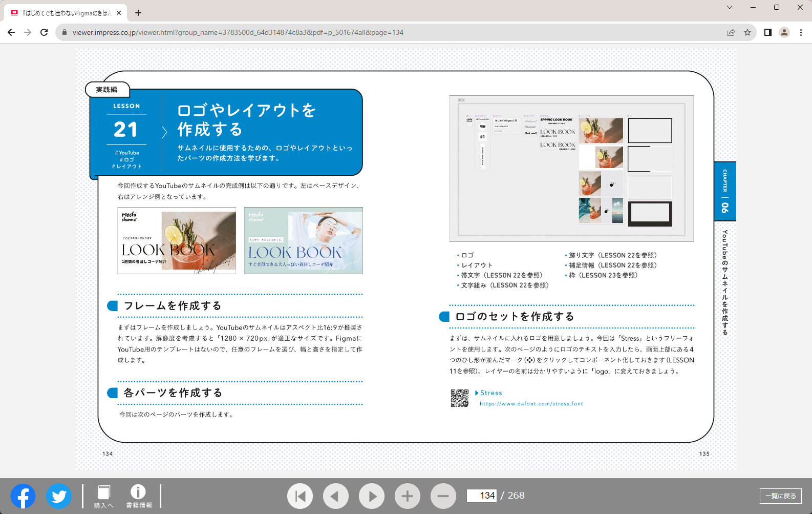The height and width of the screenshot is (514, 812).
Task: Click heading フレームを作成する
Action: (173, 306)
